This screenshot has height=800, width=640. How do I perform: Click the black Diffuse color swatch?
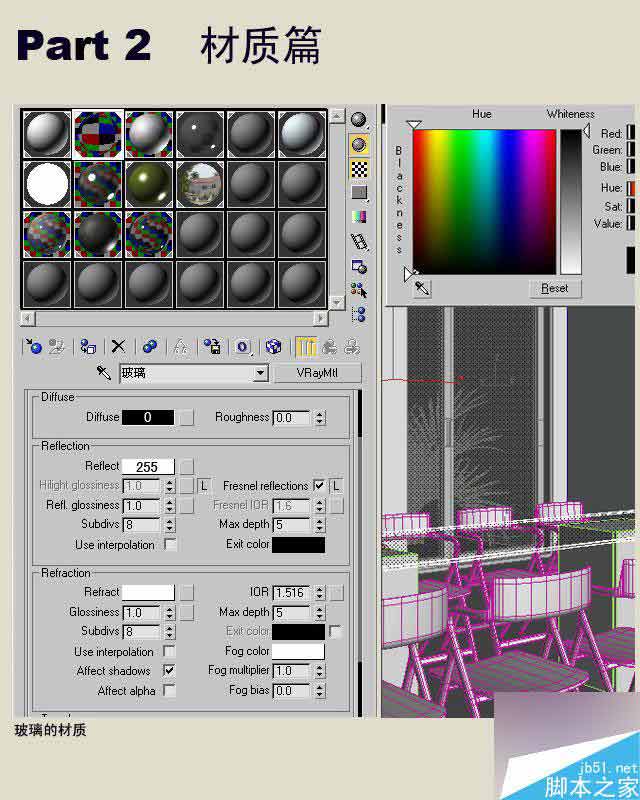[147, 418]
